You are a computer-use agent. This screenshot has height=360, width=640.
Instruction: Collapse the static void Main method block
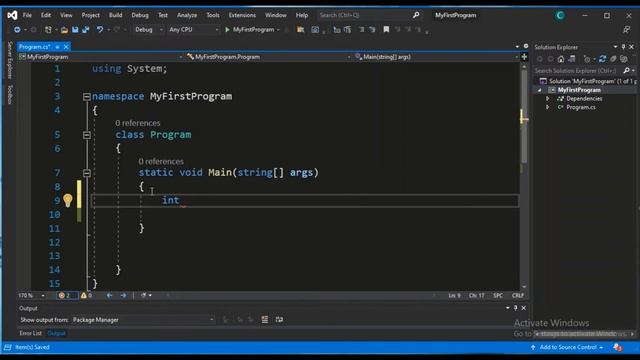pyautogui.click(x=87, y=173)
